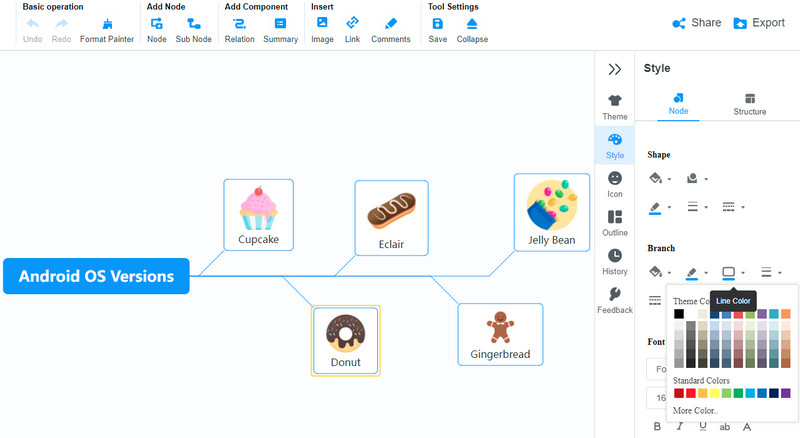
Task: Pick the black theme color swatch
Action: (679, 313)
